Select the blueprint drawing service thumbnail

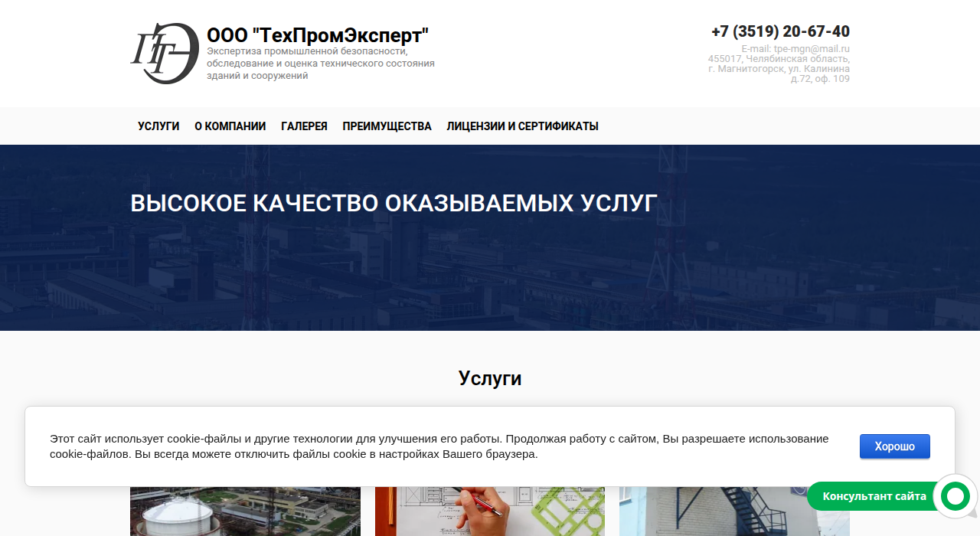coord(490,511)
